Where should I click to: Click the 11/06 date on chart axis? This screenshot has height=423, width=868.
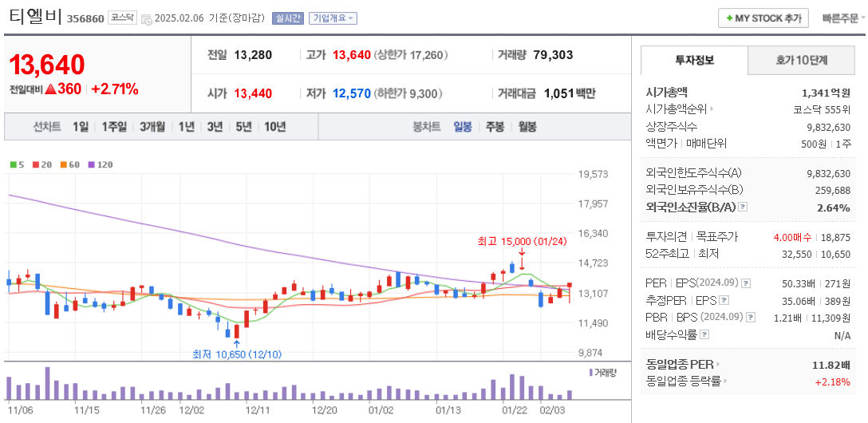pyautogui.click(x=21, y=411)
